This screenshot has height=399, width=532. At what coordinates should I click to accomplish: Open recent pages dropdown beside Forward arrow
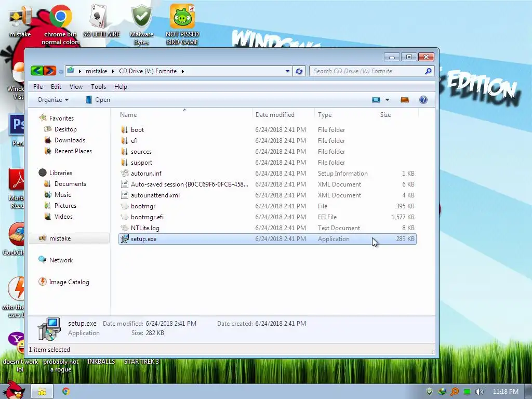(61, 72)
